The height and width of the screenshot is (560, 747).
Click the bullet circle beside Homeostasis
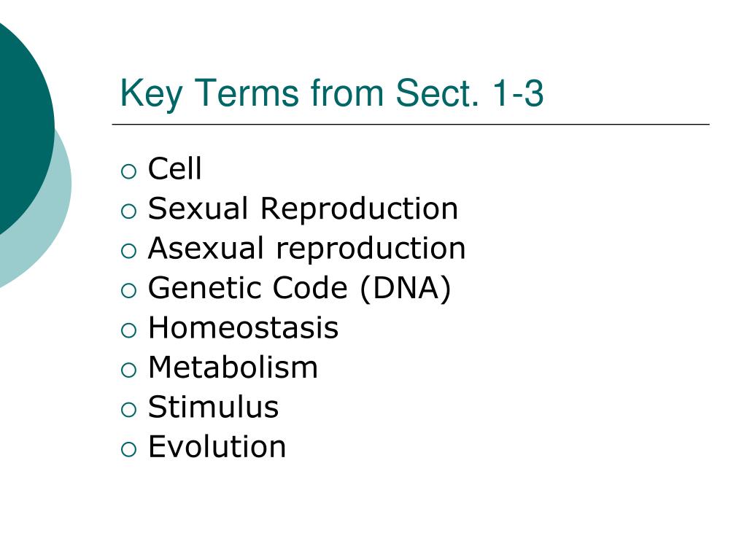[128, 330]
